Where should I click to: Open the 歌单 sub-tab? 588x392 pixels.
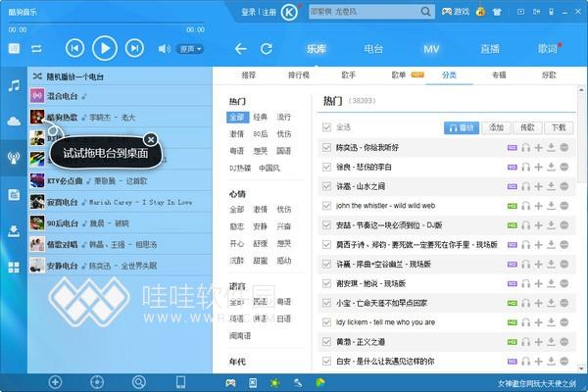(399, 75)
